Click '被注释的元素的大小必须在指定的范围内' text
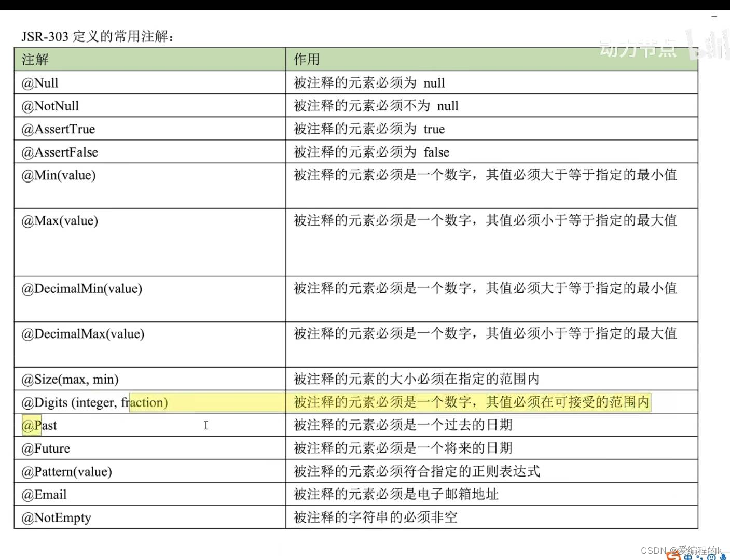The height and width of the screenshot is (560, 730). click(417, 379)
